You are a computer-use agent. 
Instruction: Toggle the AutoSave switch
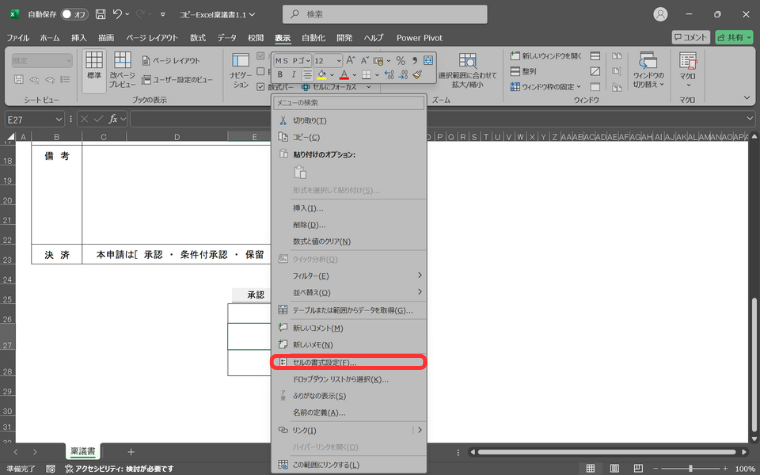coord(73,15)
